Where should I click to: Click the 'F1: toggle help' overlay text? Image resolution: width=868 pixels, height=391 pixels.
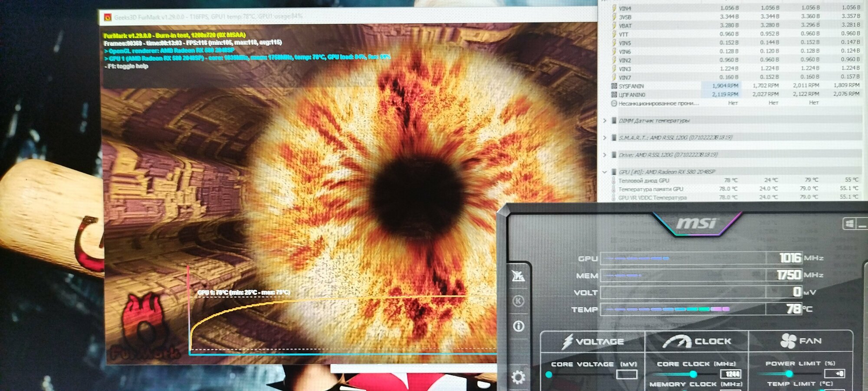[x=126, y=66]
